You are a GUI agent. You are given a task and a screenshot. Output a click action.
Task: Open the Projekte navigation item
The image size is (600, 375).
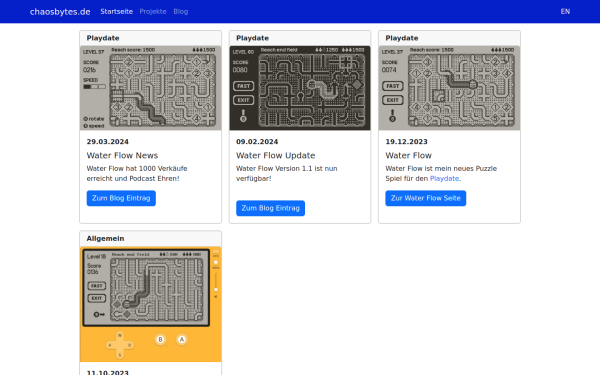[153, 11]
